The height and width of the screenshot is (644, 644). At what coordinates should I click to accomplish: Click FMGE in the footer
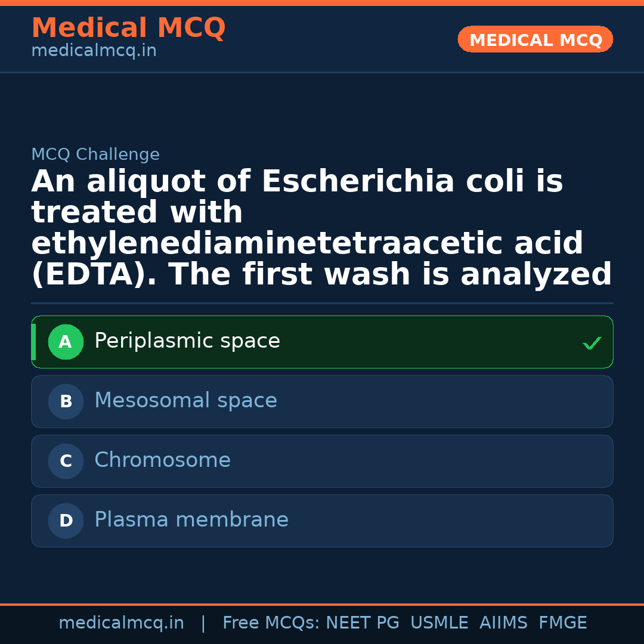563,623
